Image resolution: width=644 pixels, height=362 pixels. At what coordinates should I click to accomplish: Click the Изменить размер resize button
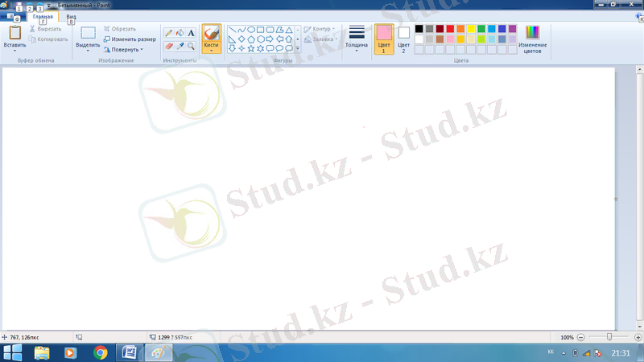130,39
